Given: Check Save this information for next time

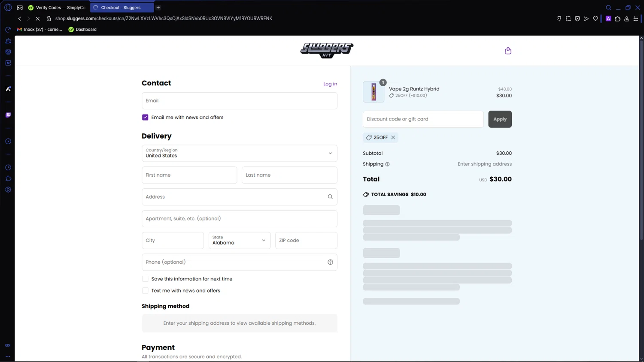Looking at the screenshot, I should [x=145, y=279].
